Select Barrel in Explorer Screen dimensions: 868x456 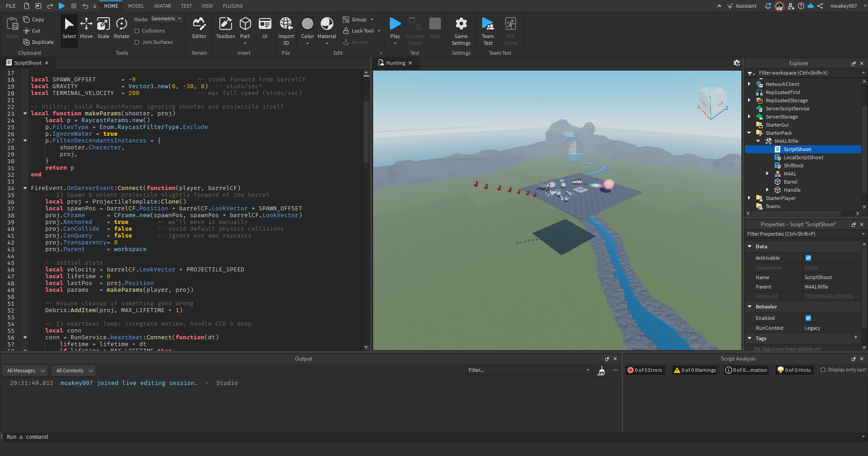point(790,182)
